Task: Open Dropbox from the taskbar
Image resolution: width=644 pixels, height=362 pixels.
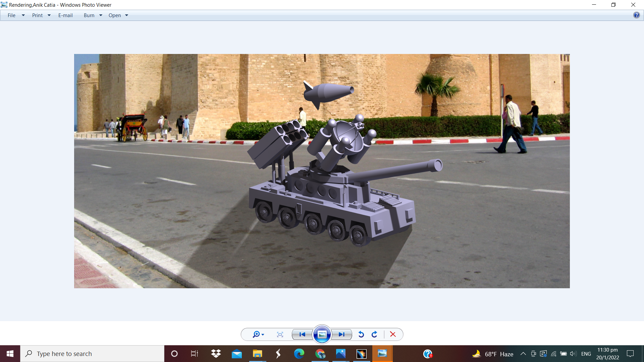Action: point(216,354)
